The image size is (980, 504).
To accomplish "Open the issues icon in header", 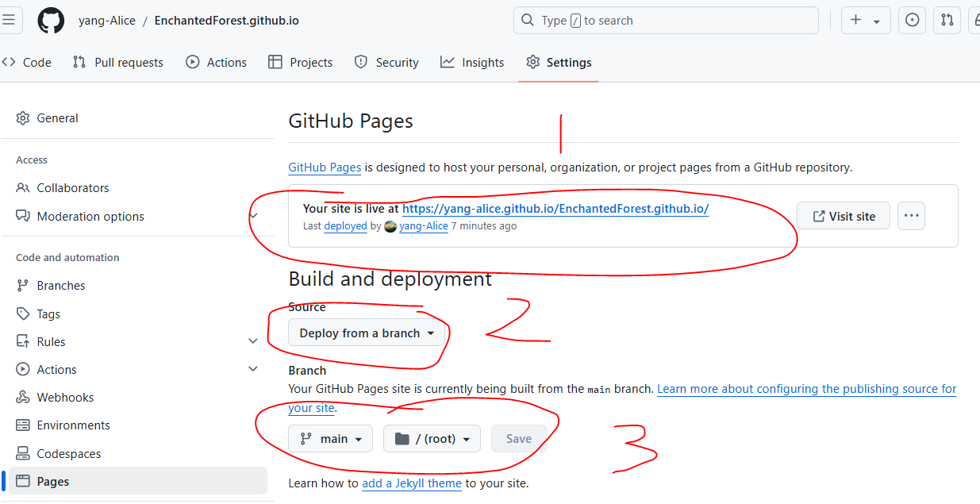I will point(913,21).
